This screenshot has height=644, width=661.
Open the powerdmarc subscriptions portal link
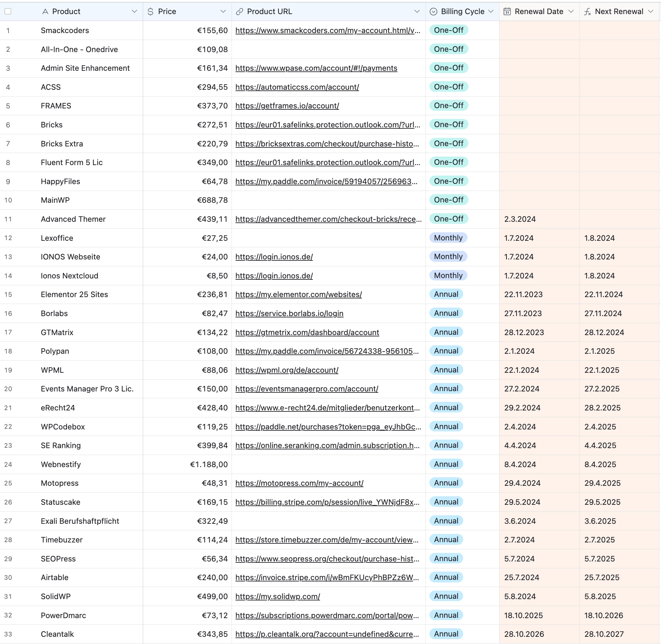pos(327,616)
